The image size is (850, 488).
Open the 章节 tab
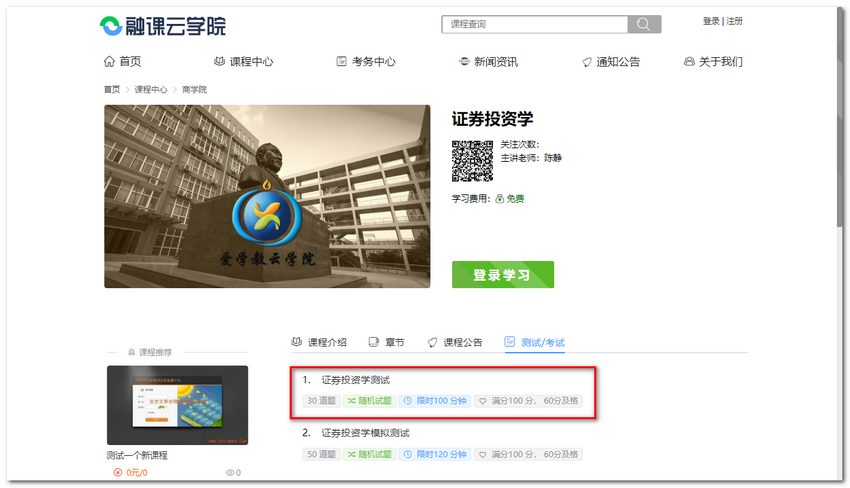387,342
